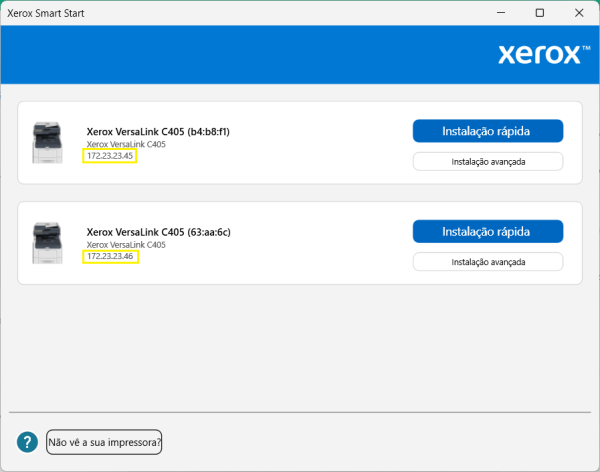The width and height of the screenshot is (600, 472).
Task: Start Instalação rápida for printer 63:aa:6c
Action: pos(488,231)
